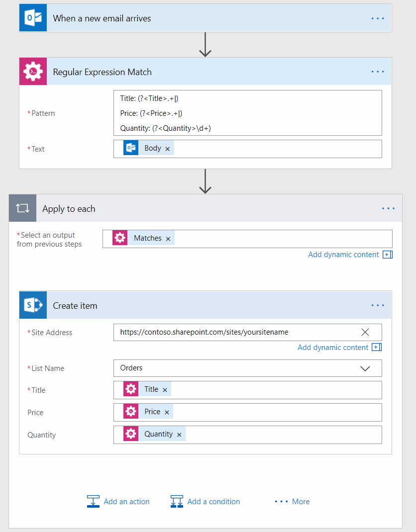Click the gear icon on the Quantity token
The height and width of the screenshot is (532, 416).
(x=130, y=434)
